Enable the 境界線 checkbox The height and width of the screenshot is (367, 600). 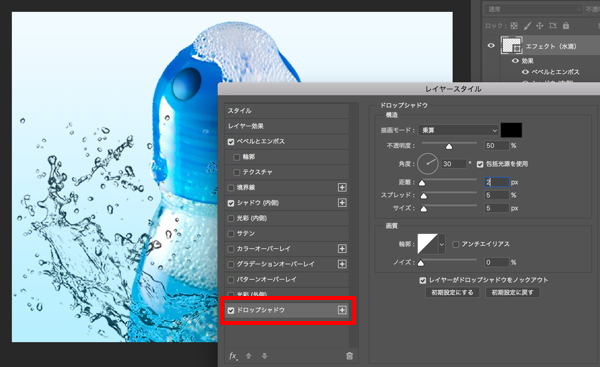[231, 188]
